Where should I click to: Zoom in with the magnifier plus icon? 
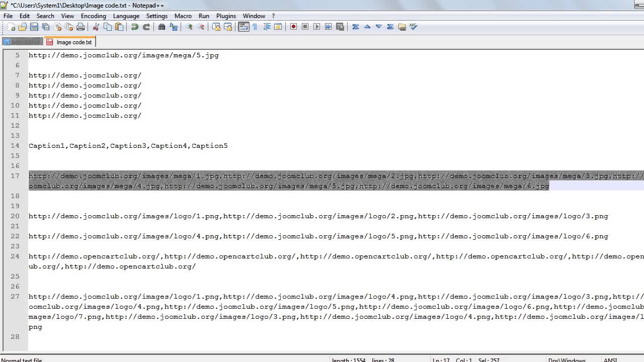point(189,27)
